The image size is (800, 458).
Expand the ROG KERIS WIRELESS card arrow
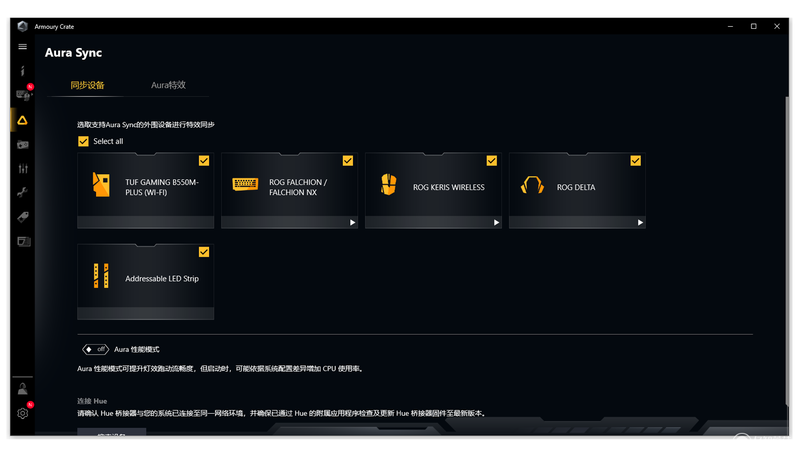[x=496, y=222]
